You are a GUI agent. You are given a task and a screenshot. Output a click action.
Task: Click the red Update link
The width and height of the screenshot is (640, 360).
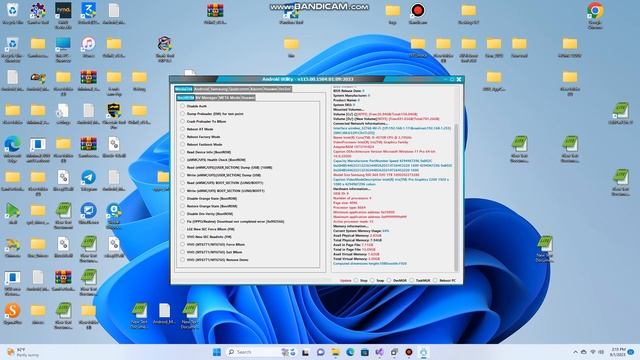coord(345,281)
